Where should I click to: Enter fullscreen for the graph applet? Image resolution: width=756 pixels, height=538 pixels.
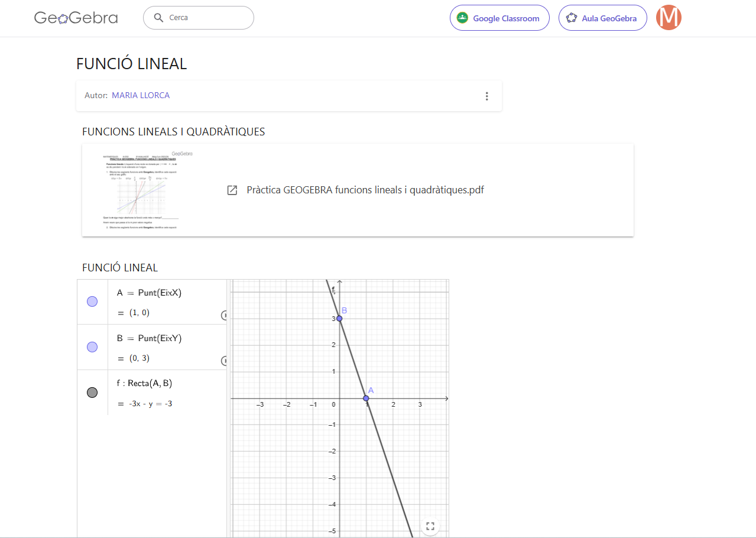click(430, 526)
